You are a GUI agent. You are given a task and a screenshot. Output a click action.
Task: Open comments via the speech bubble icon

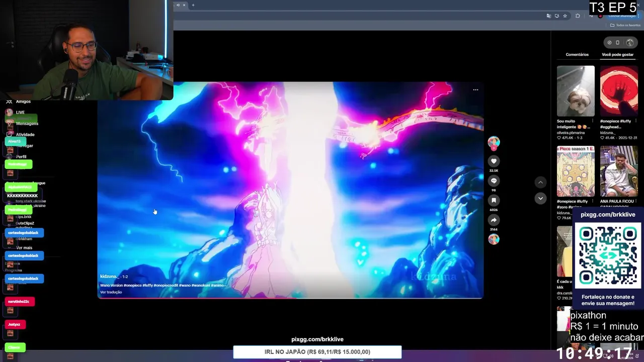[x=494, y=180]
